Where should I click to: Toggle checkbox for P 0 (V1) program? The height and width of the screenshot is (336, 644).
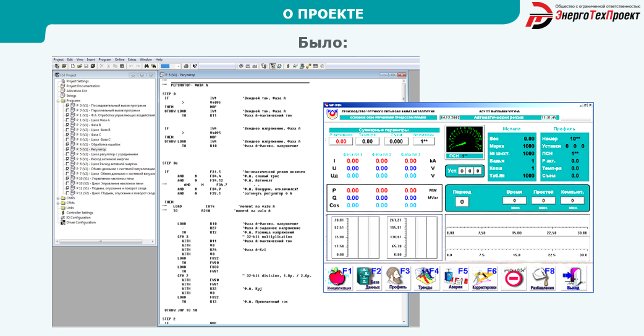coord(68,105)
